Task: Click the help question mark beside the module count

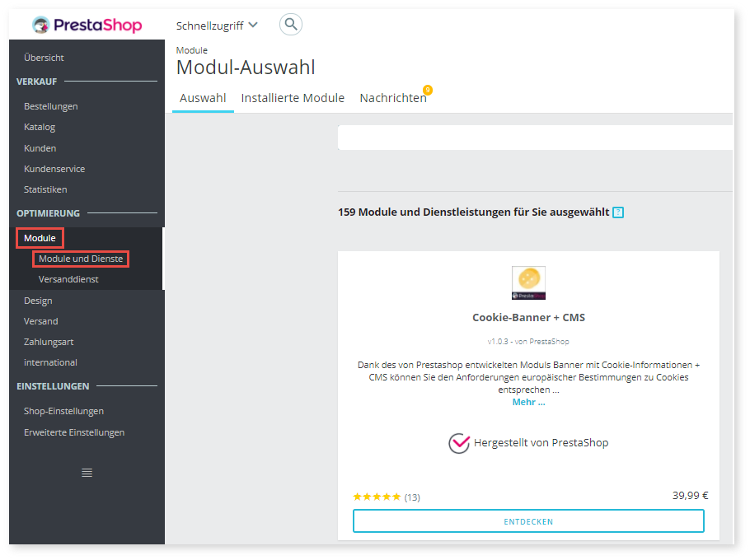Action: click(617, 212)
